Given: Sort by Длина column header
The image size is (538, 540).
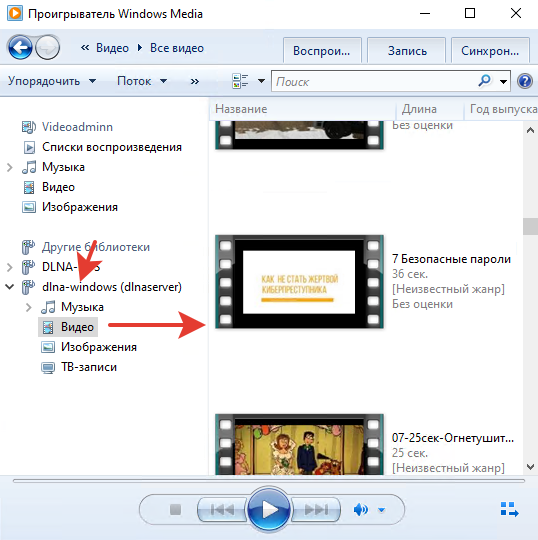Looking at the screenshot, I should 430,109.
